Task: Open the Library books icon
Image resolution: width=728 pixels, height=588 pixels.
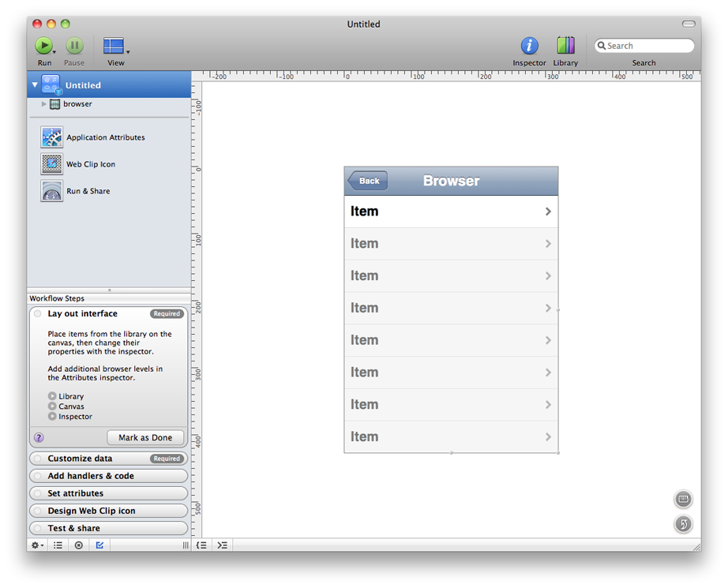Action: click(x=565, y=46)
